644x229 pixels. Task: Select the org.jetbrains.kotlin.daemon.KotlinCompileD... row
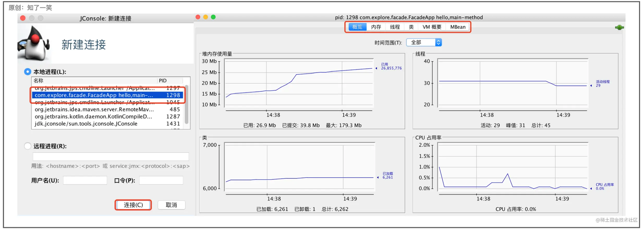pos(107,116)
